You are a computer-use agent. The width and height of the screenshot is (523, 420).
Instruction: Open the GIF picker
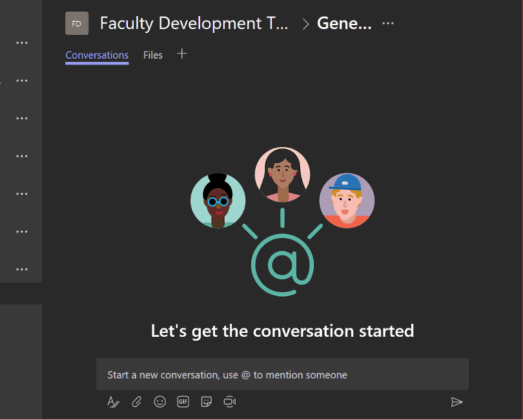[x=183, y=402]
